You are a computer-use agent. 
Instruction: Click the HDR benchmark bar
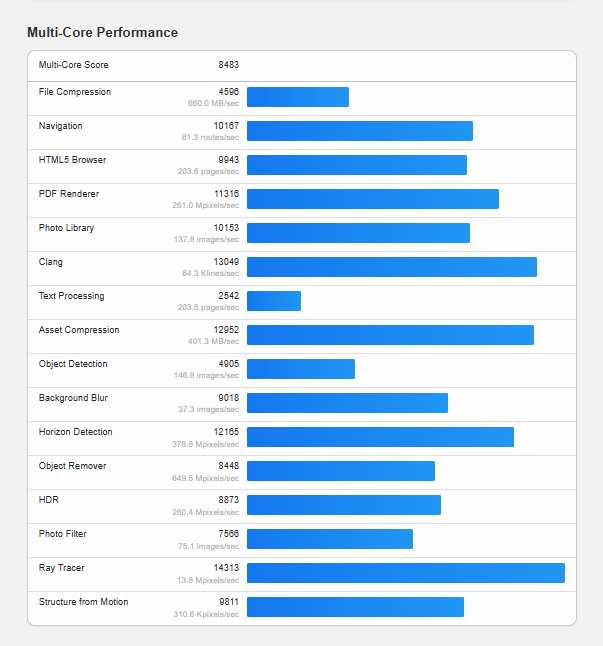tap(343, 505)
